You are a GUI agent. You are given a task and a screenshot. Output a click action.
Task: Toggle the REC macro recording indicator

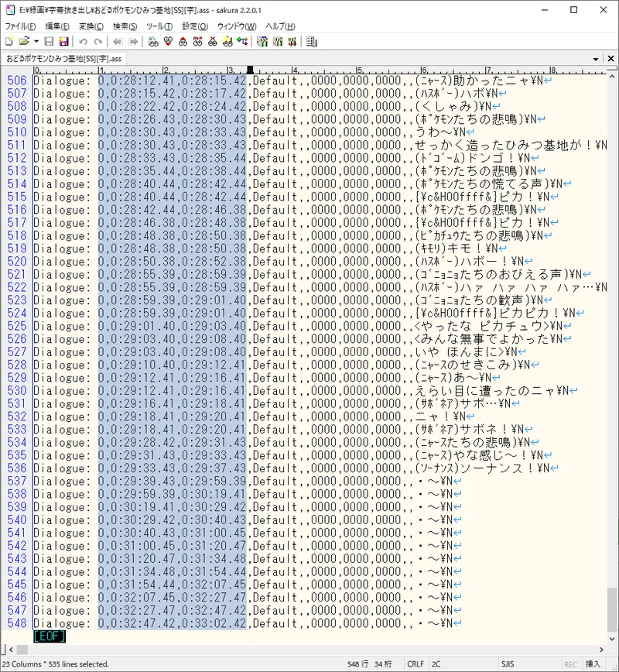(569, 663)
